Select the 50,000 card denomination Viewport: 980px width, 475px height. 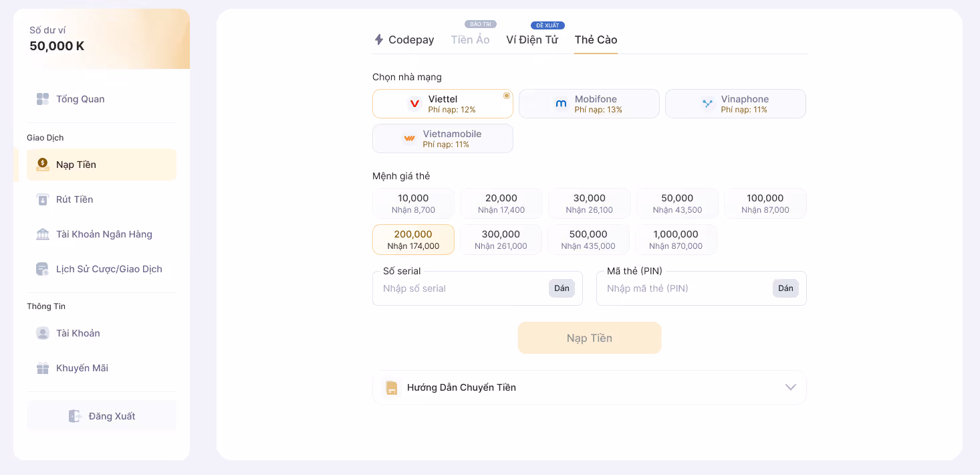tap(677, 203)
